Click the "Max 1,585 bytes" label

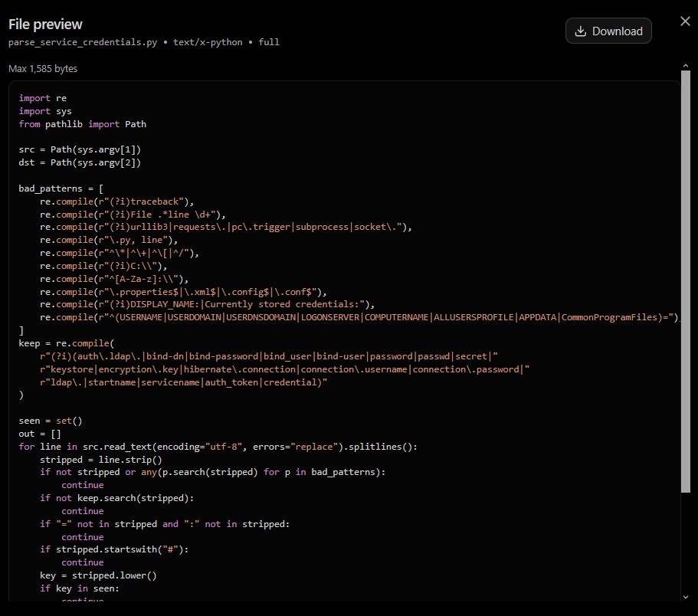(x=43, y=68)
